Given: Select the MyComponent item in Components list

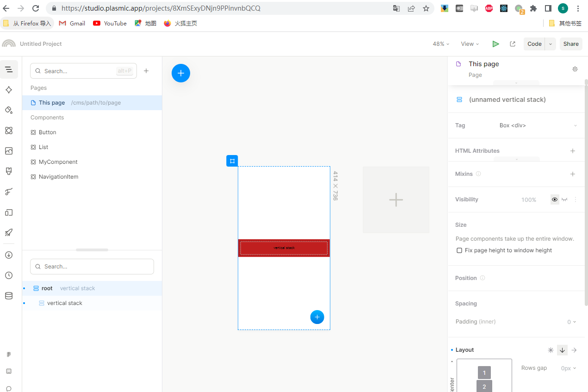Looking at the screenshot, I should point(58,162).
